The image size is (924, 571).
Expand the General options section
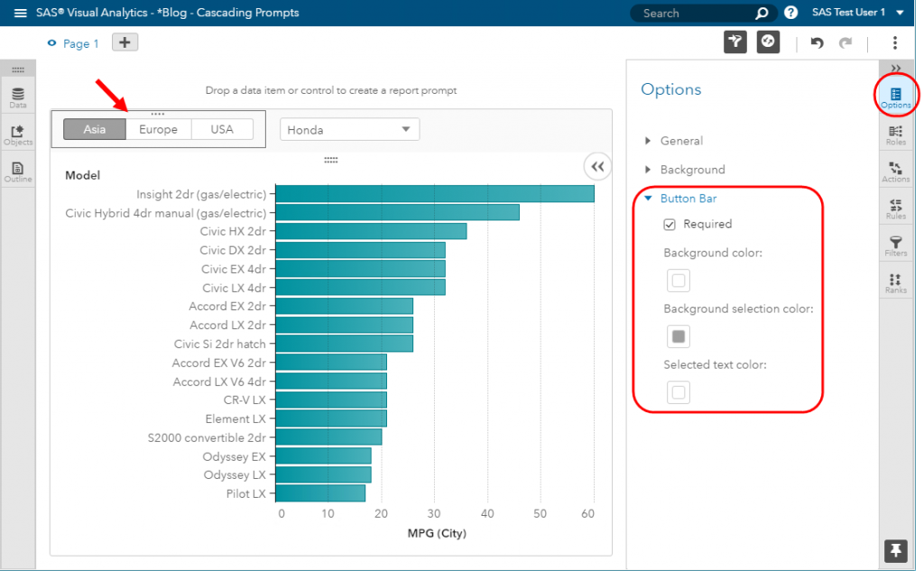680,141
